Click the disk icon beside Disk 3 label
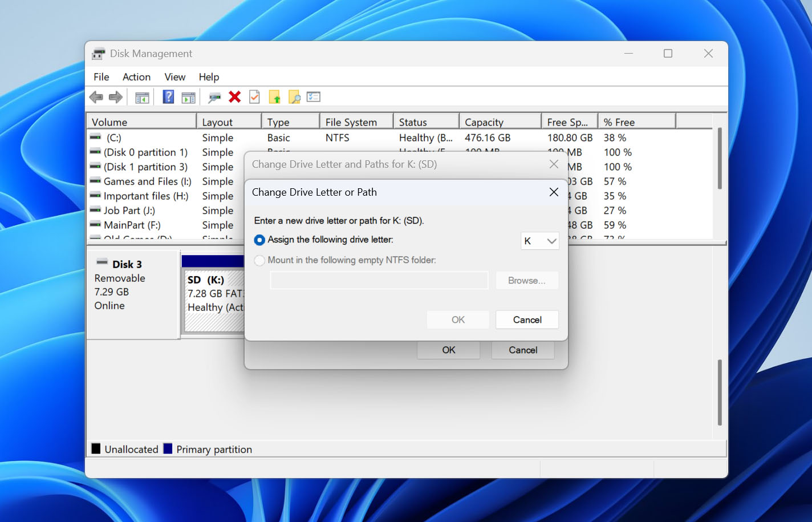 102,262
